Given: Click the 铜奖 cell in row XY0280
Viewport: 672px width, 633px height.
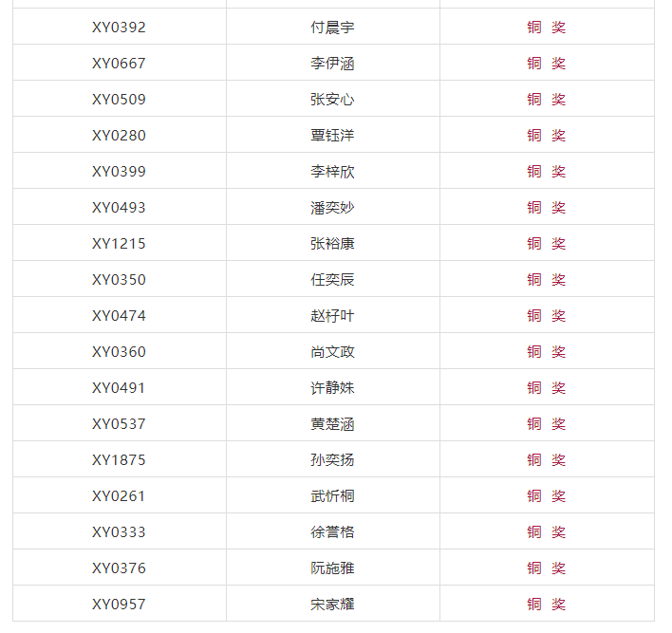Looking at the screenshot, I should click(x=546, y=136).
